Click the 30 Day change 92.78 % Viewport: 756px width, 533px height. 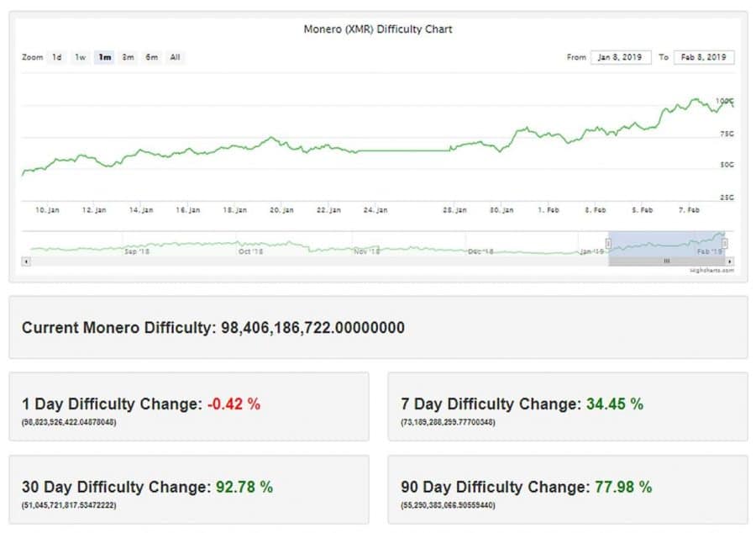(x=244, y=487)
